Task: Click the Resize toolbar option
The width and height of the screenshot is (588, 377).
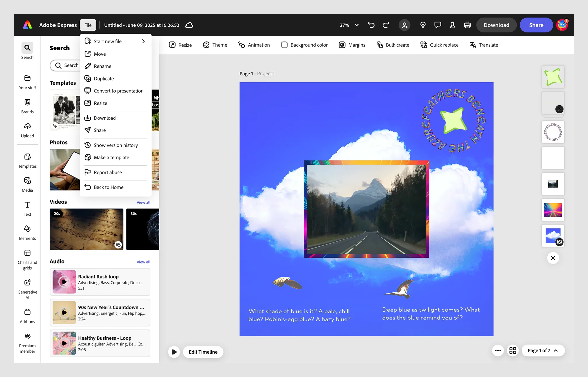Action: pos(180,45)
